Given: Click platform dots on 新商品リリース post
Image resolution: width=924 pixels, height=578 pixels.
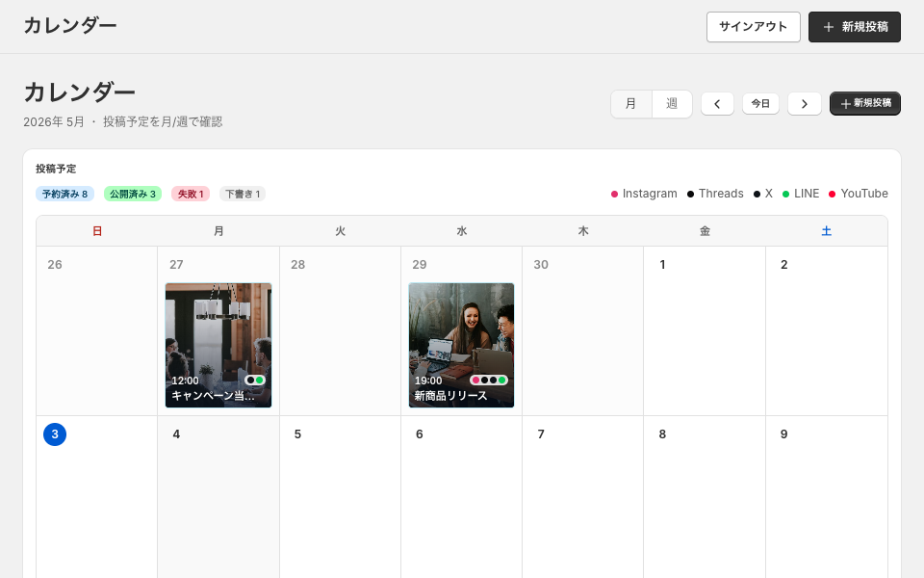Looking at the screenshot, I should click(489, 381).
